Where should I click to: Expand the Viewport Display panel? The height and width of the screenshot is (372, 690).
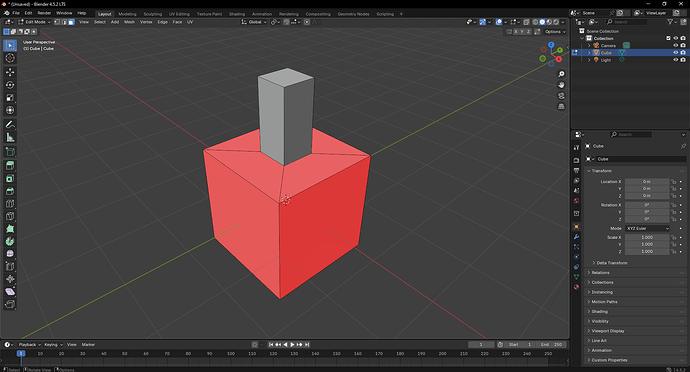coord(608,331)
